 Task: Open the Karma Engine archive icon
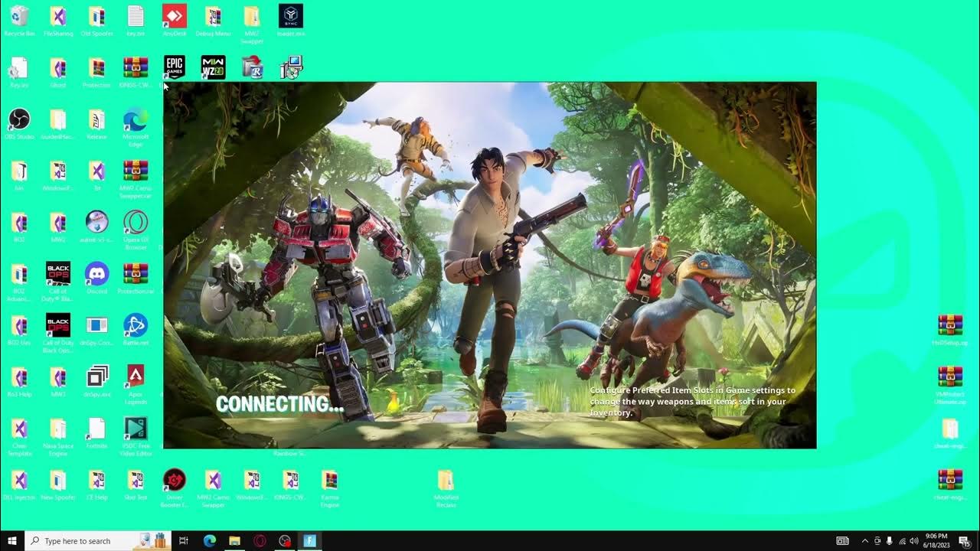pyautogui.click(x=329, y=487)
